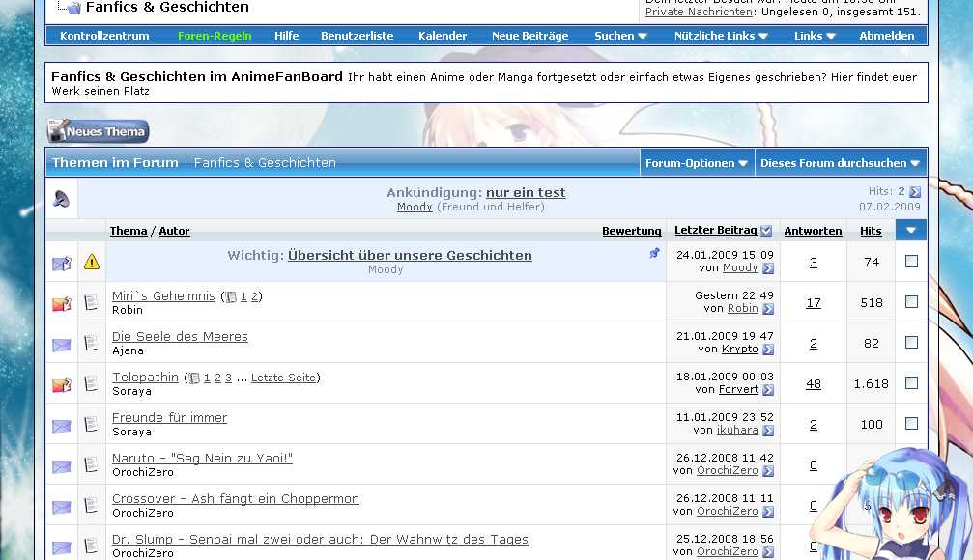
Task: Open the Nützliche Links dropdown
Action: pos(721,36)
